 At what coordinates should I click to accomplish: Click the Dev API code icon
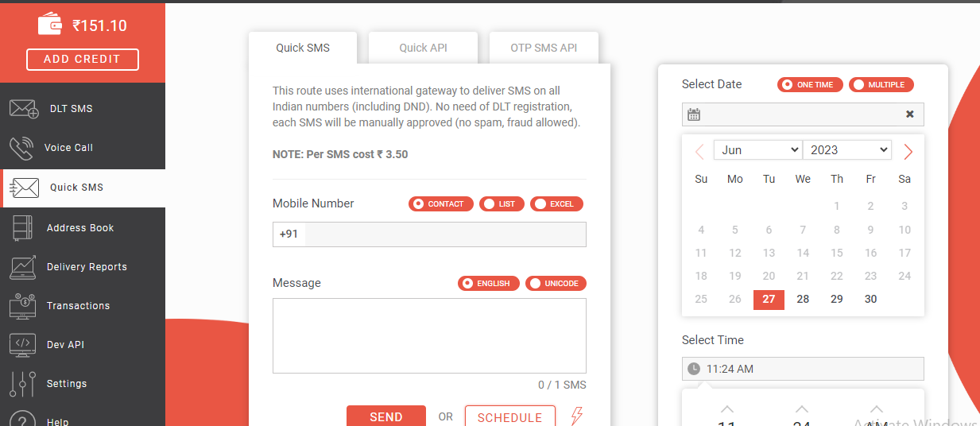point(23,344)
